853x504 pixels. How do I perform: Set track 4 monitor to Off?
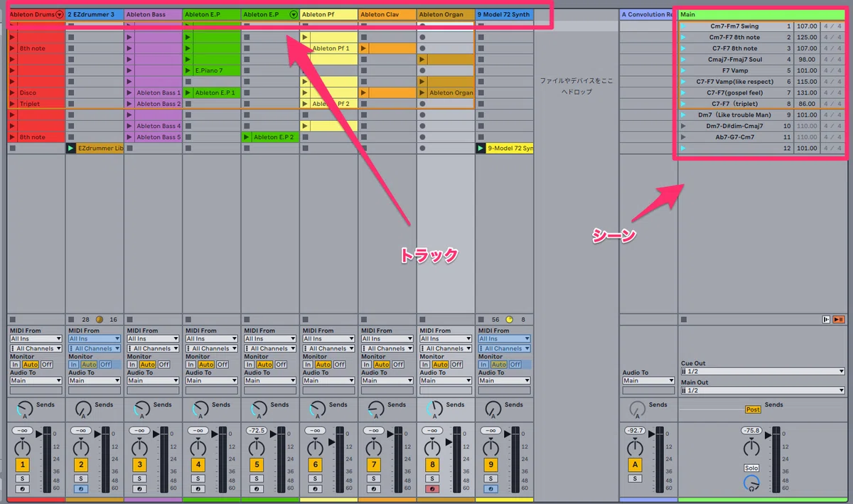pos(222,365)
